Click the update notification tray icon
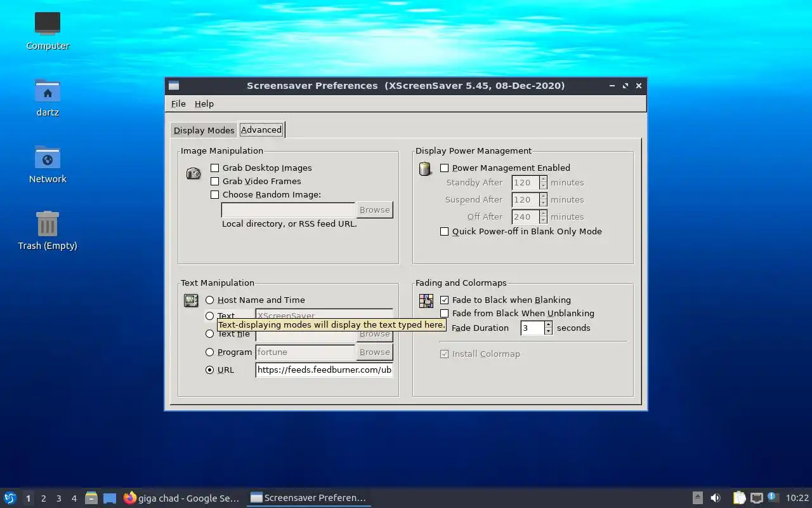Screen dimensions: 812x508 [x=772, y=497]
